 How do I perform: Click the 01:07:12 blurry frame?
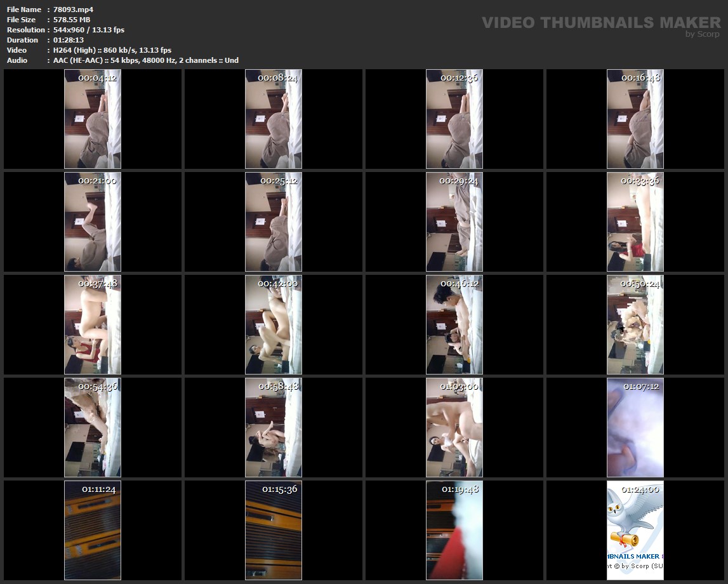[x=635, y=427]
